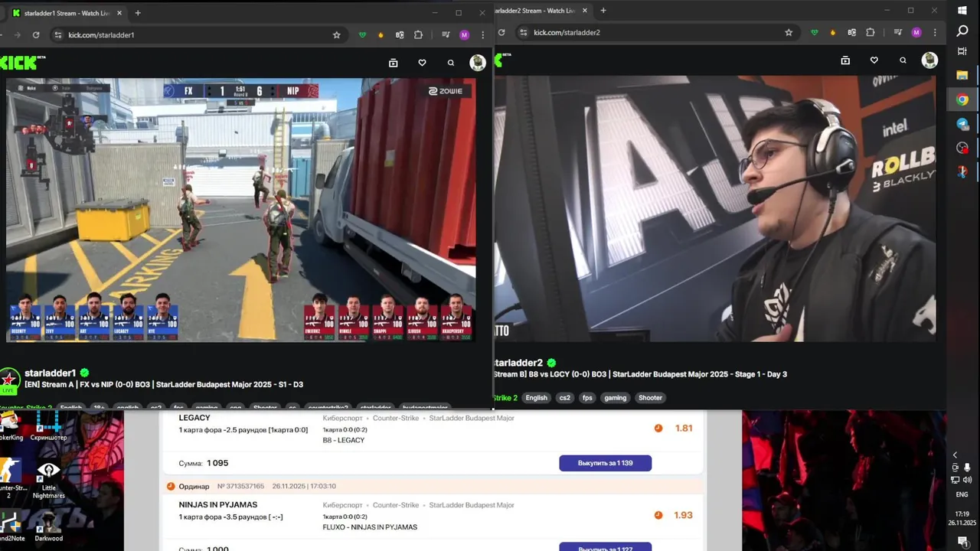Click the 1.93 odds on NINJAS IN PYJAMAS bet
980x551 pixels.
click(684, 516)
